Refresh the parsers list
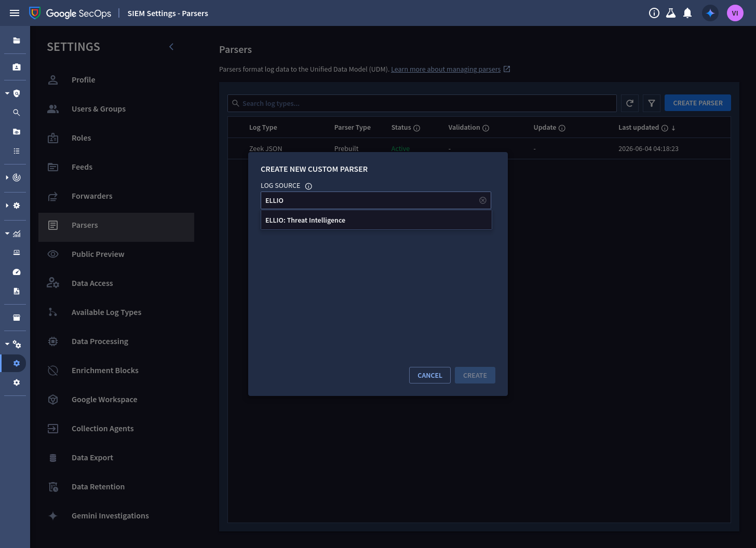 pos(630,103)
